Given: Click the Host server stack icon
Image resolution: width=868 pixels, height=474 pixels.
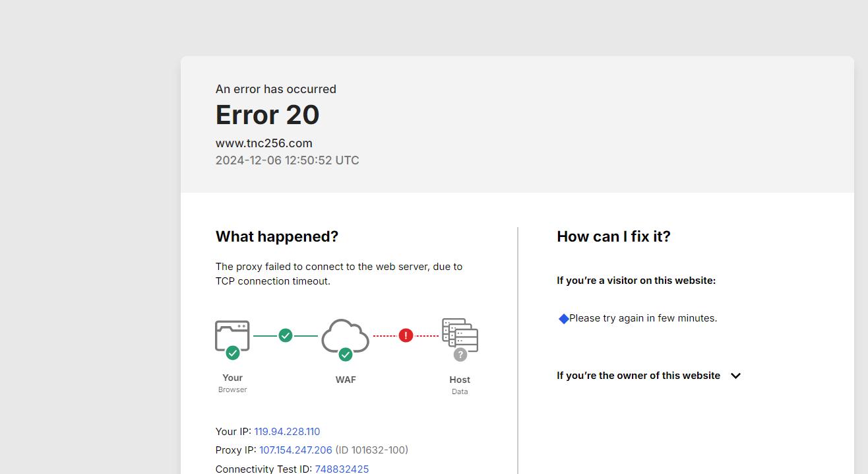Looking at the screenshot, I should click(460, 334).
